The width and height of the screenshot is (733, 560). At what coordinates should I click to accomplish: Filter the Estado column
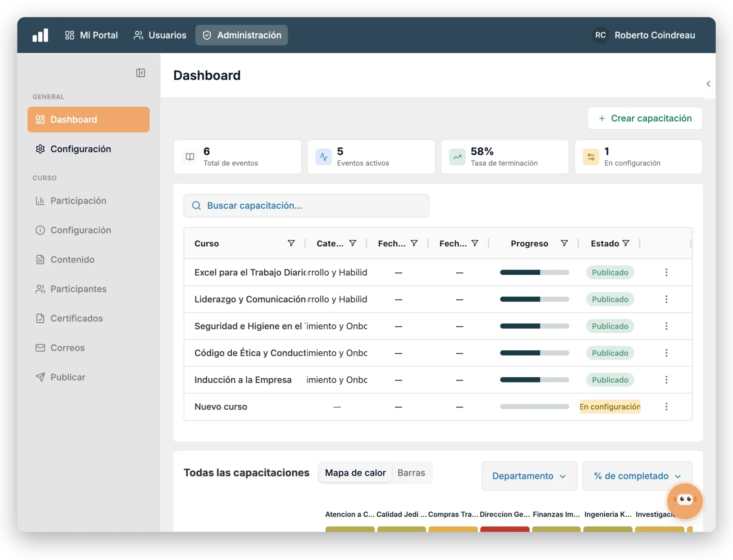[626, 243]
